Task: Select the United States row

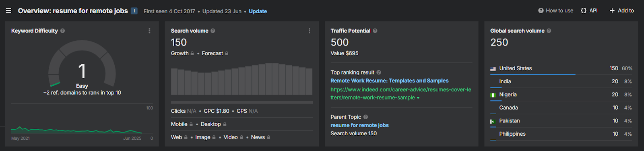Action: click(561, 68)
